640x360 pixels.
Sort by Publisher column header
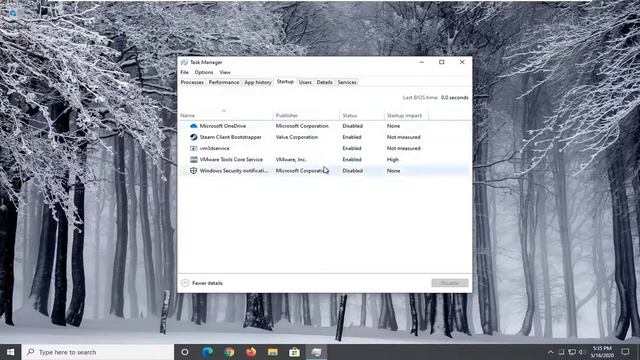(306, 116)
